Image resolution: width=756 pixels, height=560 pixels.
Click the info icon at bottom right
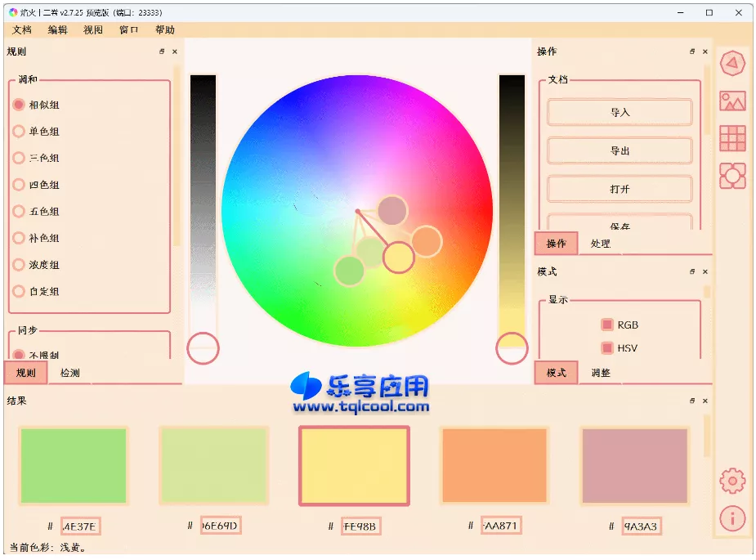[732, 518]
